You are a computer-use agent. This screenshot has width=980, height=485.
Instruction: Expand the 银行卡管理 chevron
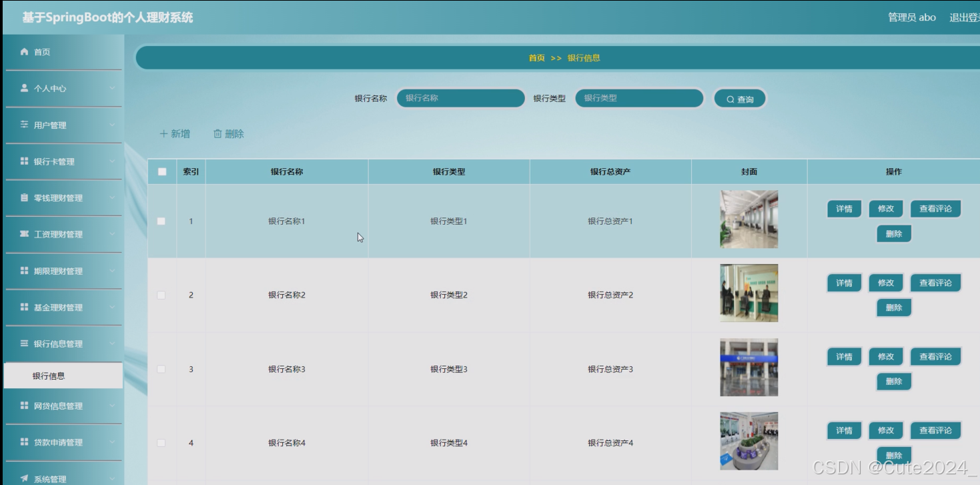coord(112,161)
